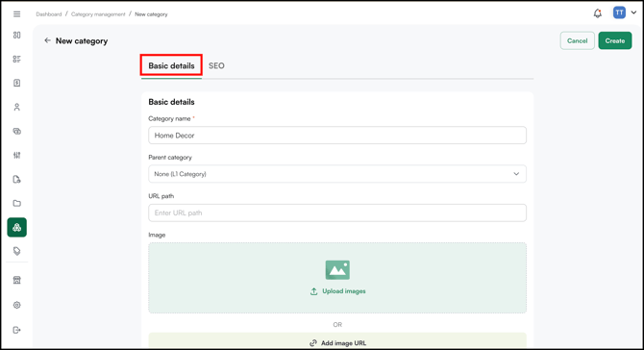Open the list/tasks sidebar icon
This screenshot has height=350, width=644.
tap(17, 60)
